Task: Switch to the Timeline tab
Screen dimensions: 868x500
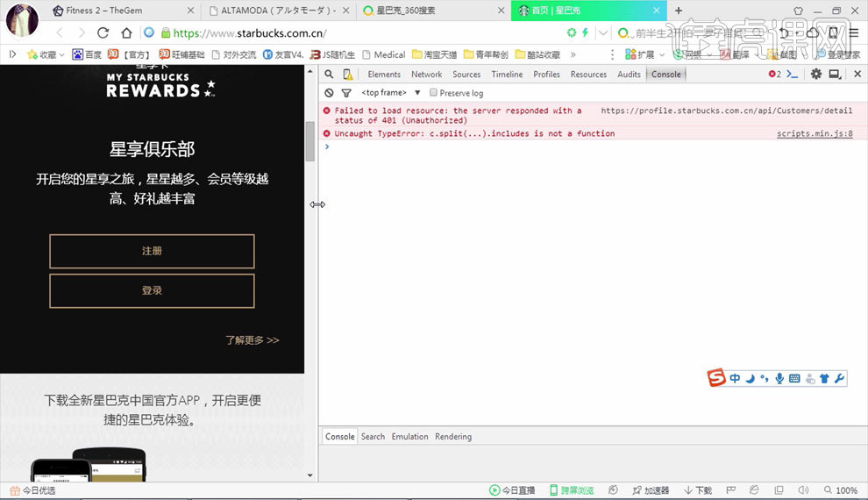Action: point(507,75)
